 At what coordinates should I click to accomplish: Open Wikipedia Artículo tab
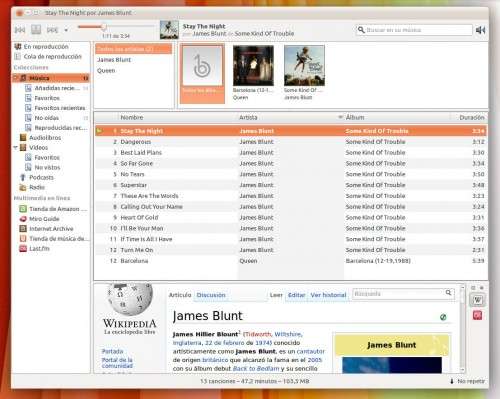[x=180, y=295]
